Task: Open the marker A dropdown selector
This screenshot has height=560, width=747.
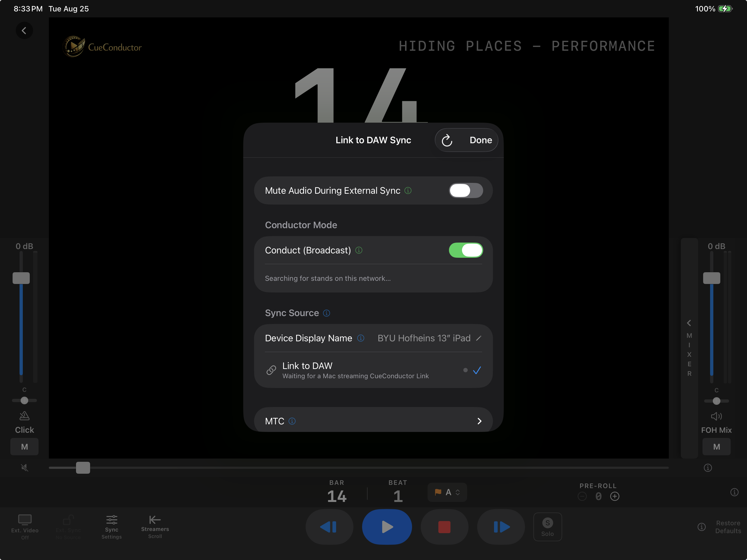Action: (x=447, y=492)
